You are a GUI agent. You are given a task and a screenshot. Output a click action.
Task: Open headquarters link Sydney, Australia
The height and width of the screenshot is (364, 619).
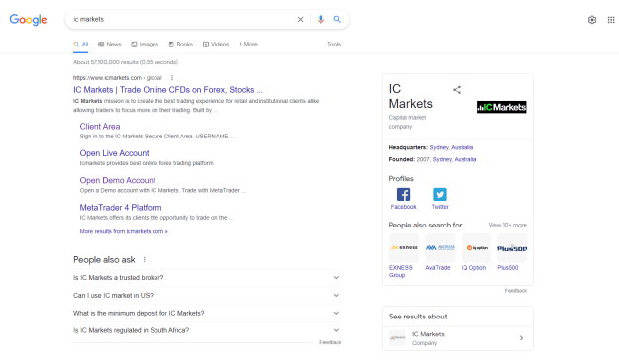click(452, 148)
